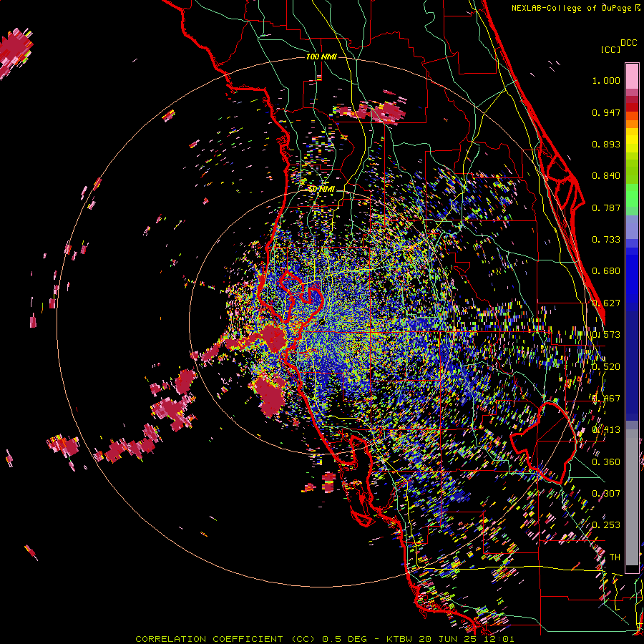Click the large crimson echo at the Tampa Bay mouth
The width and height of the screenshot is (644, 644).
tap(273, 337)
